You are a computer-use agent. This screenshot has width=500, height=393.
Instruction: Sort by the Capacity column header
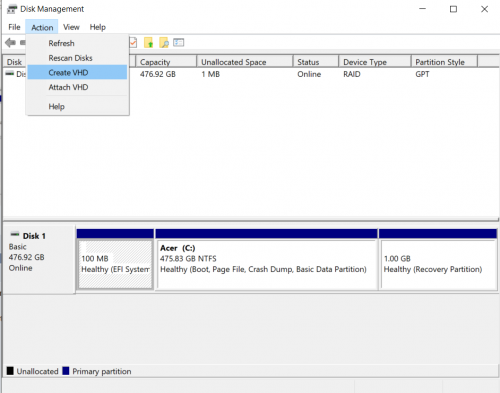point(166,62)
